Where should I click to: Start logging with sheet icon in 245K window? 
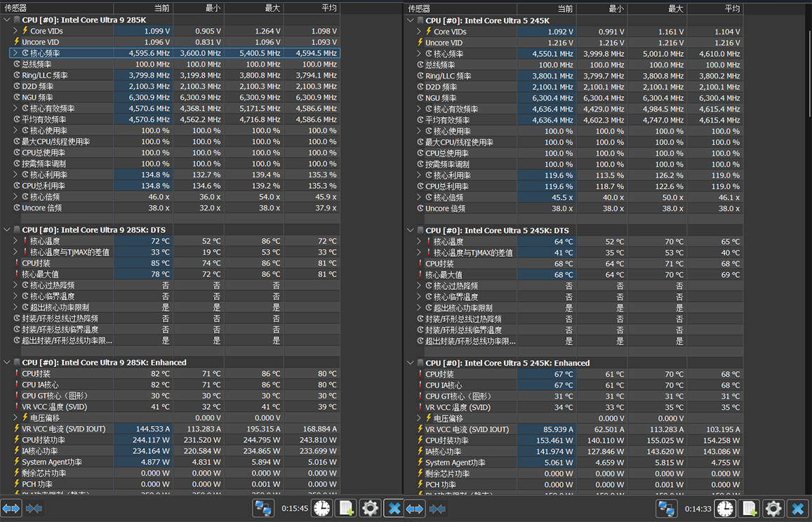[x=750, y=509]
